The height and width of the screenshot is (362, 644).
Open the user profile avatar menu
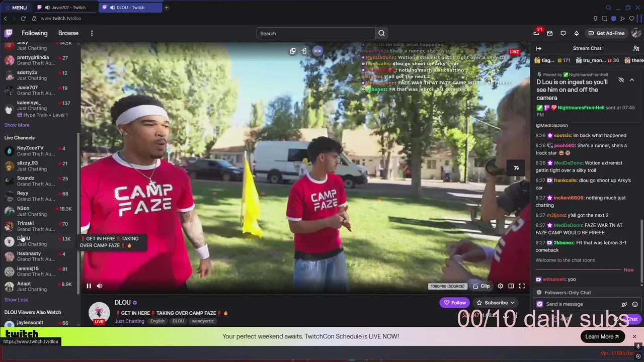coord(636,33)
